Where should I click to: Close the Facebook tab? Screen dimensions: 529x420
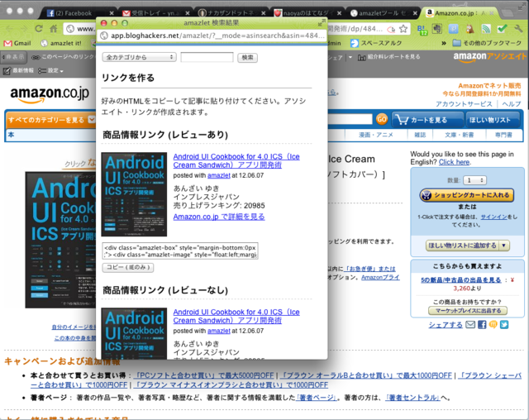click(112, 13)
